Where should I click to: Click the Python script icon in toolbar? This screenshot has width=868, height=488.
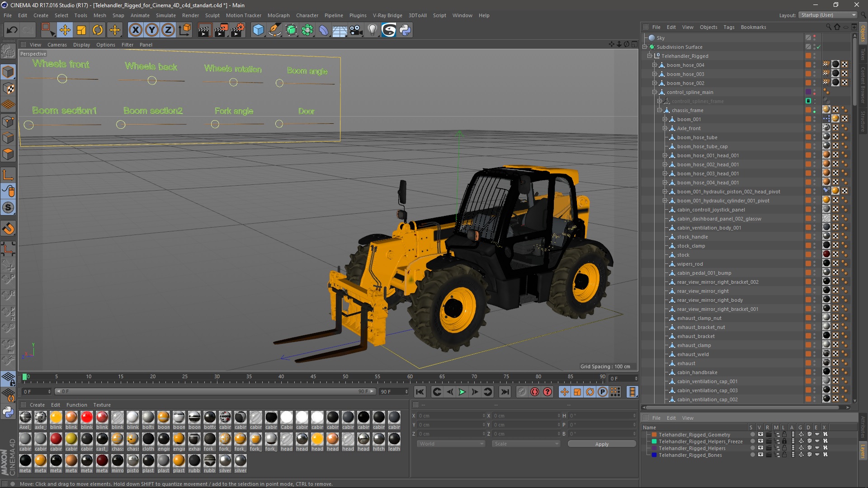pos(405,30)
